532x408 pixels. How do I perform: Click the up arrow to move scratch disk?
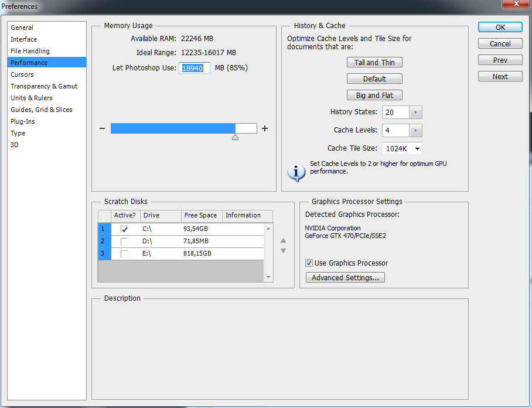(283, 240)
